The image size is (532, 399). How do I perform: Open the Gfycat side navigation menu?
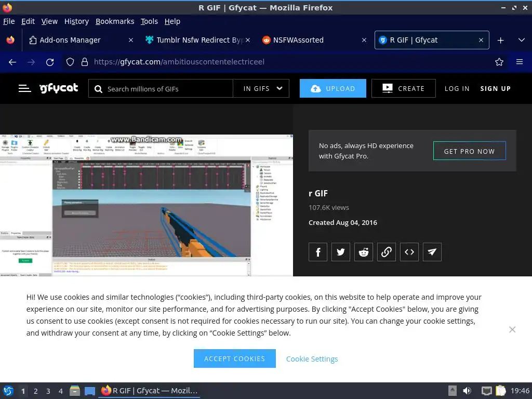pyautogui.click(x=25, y=88)
